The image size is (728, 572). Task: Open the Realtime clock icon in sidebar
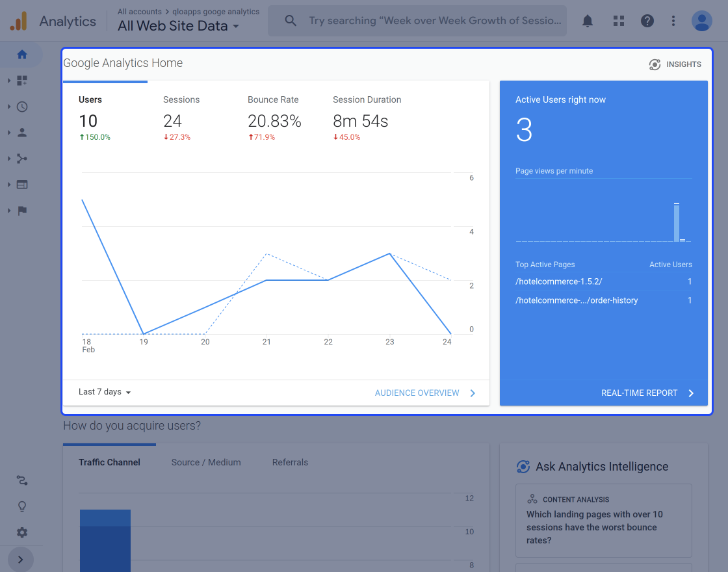22,107
